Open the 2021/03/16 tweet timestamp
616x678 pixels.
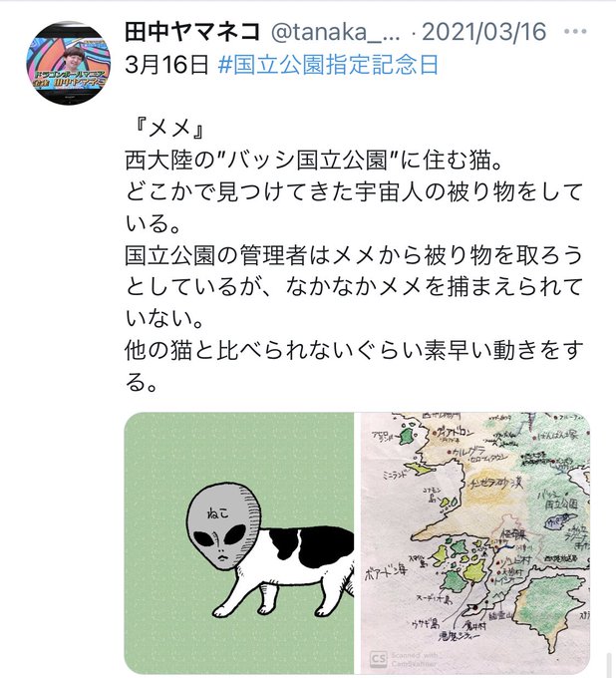coord(483,32)
